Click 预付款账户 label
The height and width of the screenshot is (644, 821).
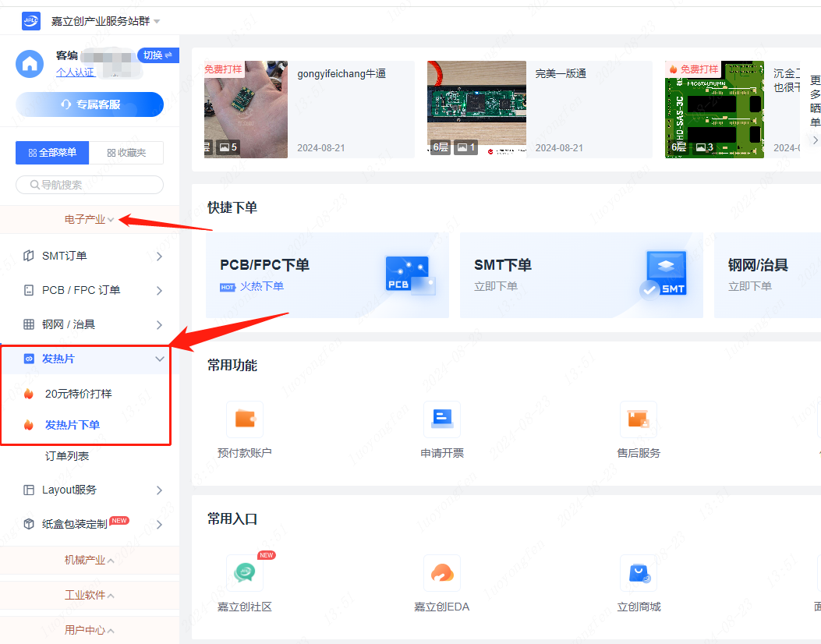(x=245, y=453)
